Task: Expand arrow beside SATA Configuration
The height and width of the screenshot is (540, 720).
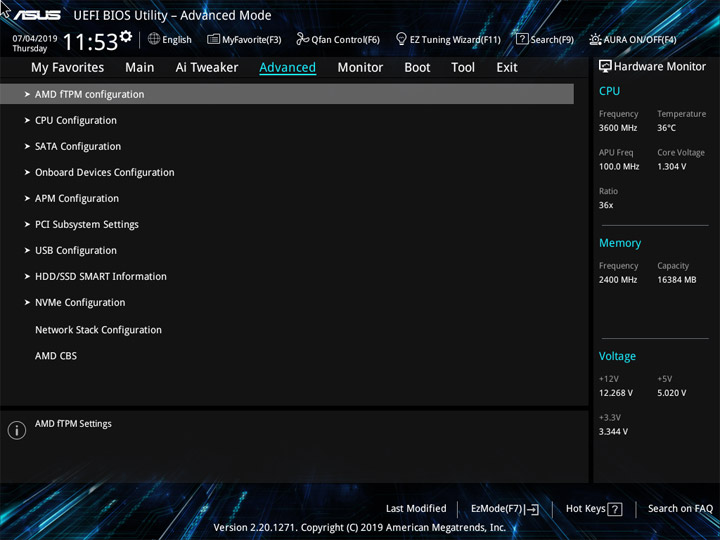Action: tap(27, 146)
